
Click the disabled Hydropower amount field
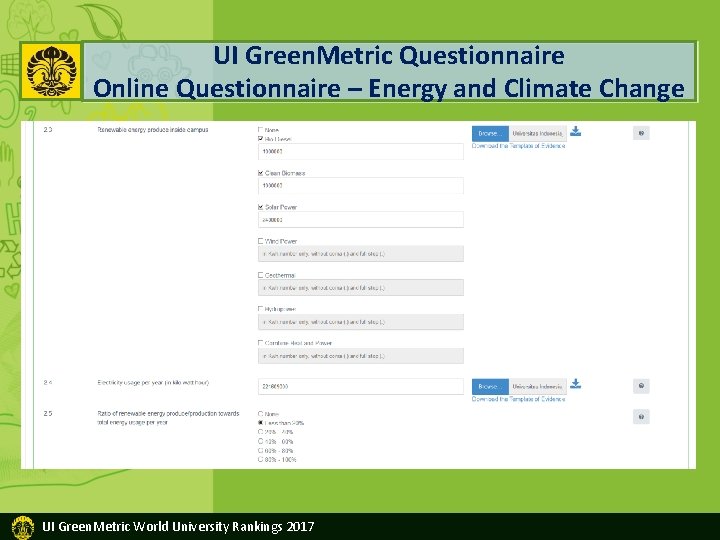tap(360, 322)
